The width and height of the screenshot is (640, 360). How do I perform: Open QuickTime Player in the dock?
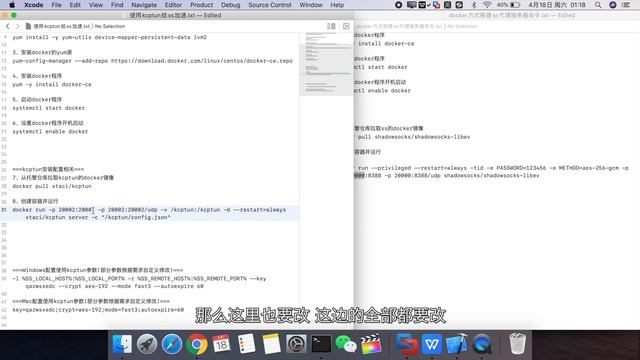tap(482, 344)
